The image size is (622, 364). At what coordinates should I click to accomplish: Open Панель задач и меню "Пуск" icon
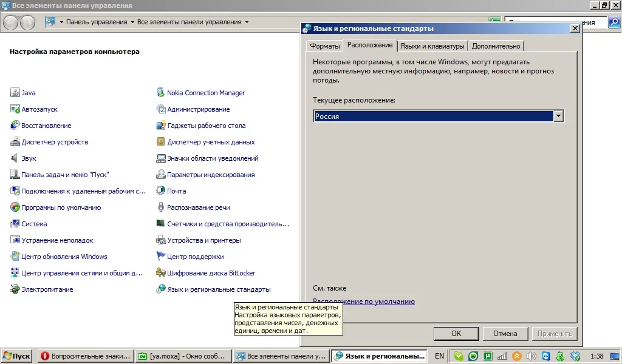(x=15, y=174)
